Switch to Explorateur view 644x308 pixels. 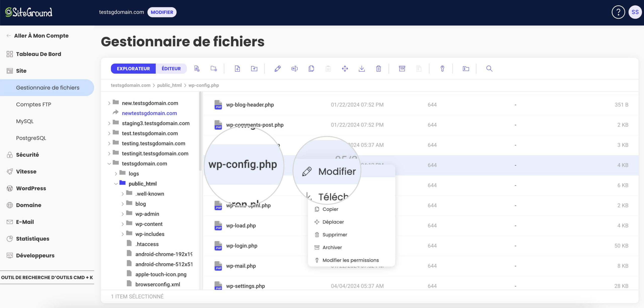[133, 69]
